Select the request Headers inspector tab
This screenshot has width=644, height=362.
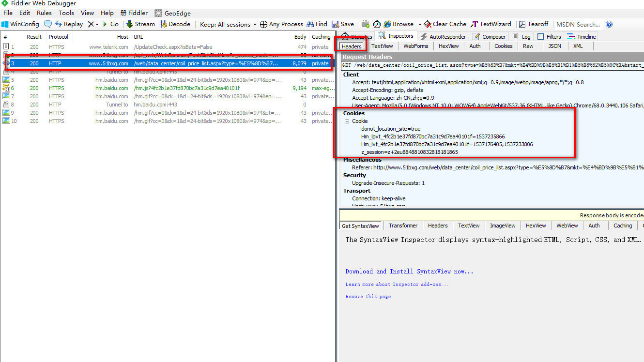352,46
